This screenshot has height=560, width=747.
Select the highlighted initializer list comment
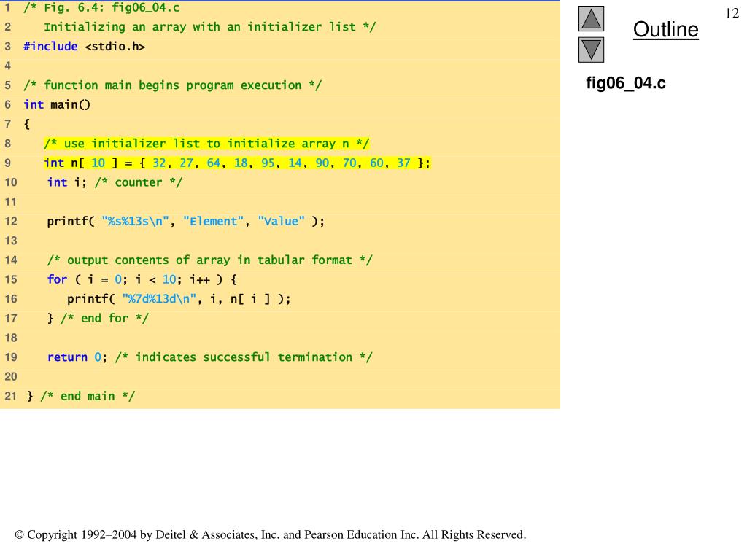click(206, 144)
